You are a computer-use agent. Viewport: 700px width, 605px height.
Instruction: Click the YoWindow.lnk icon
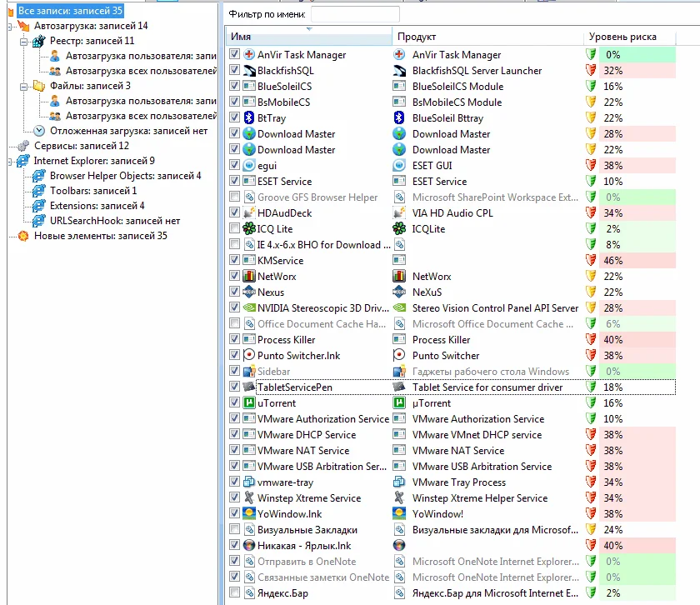(x=248, y=513)
